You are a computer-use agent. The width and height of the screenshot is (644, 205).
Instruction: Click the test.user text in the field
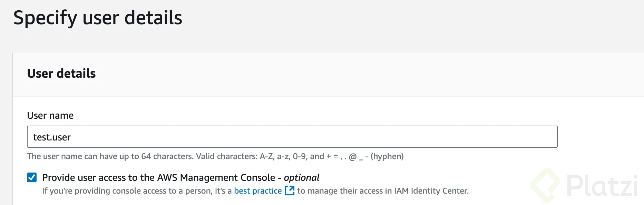coord(52,137)
